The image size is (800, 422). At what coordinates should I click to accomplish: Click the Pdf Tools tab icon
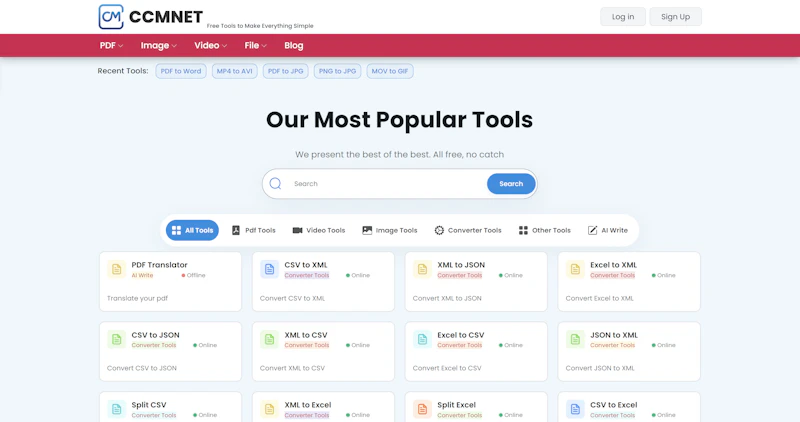236,230
